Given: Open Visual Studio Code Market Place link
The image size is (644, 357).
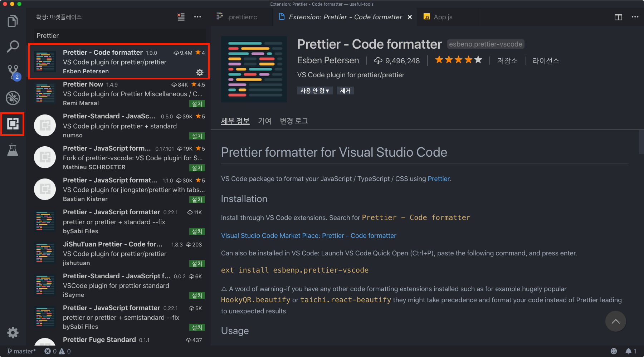Looking at the screenshot, I should tap(309, 236).
